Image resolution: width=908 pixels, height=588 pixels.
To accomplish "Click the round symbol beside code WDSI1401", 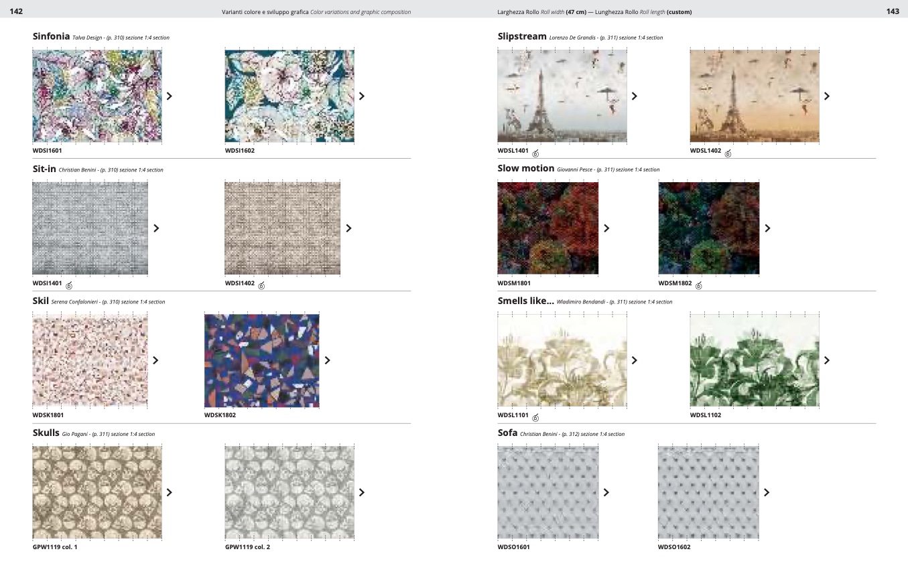I will (x=69, y=285).
